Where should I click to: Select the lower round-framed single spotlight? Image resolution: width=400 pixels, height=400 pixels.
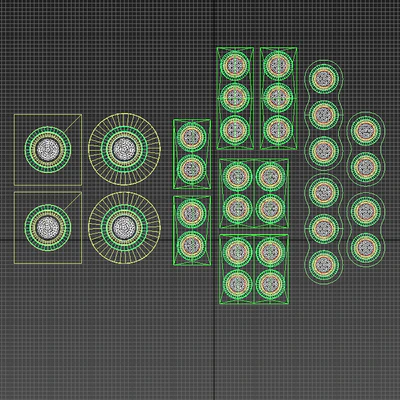124,228
